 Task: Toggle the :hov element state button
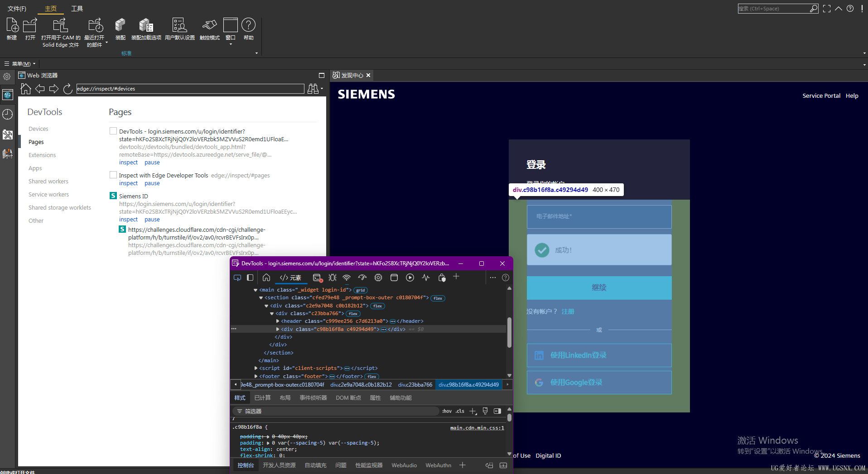tap(447, 411)
